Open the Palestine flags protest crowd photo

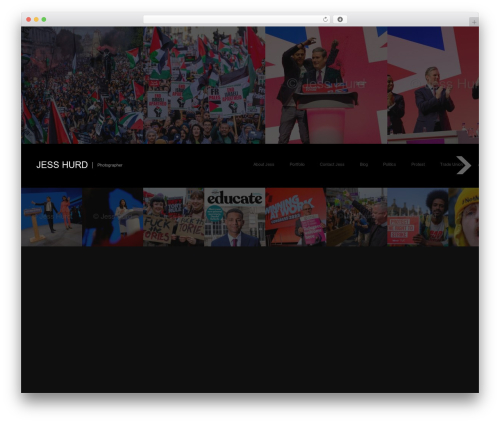point(82,85)
